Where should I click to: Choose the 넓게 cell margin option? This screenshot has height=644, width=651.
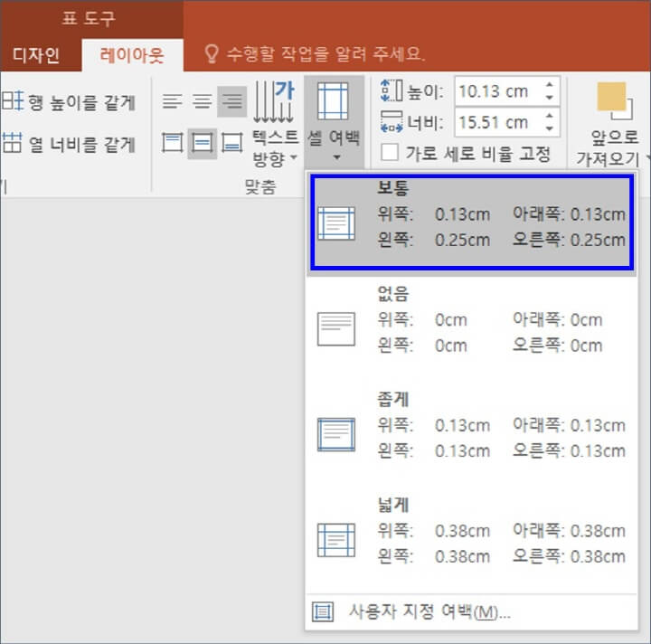pyautogui.click(x=472, y=539)
